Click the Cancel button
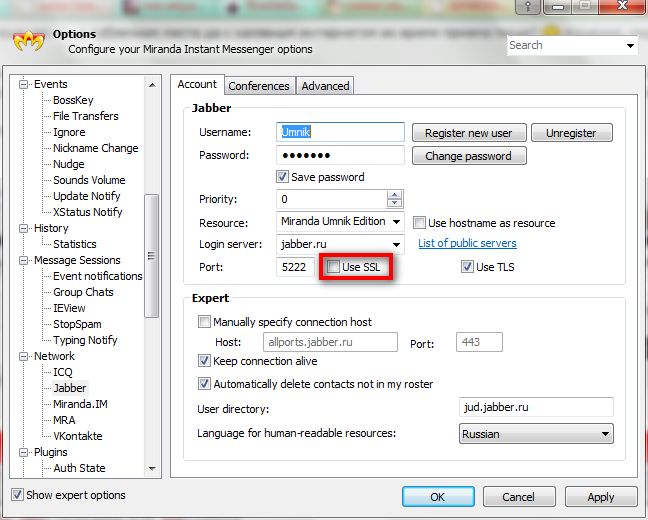The width and height of the screenshot is (648, 520). (519, 496)
